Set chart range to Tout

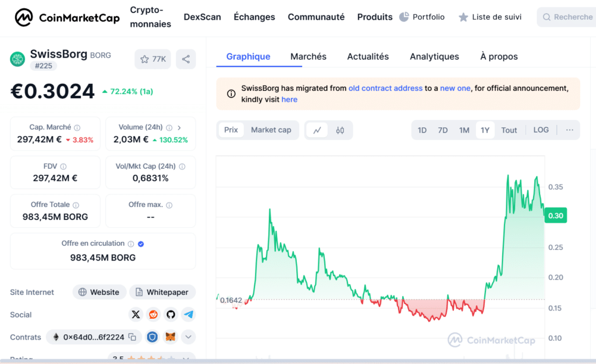(x=509, y=130)
